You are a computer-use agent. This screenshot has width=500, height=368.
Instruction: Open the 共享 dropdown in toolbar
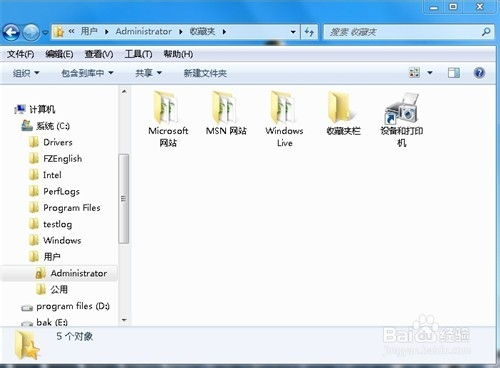click(x=148, y=73)
